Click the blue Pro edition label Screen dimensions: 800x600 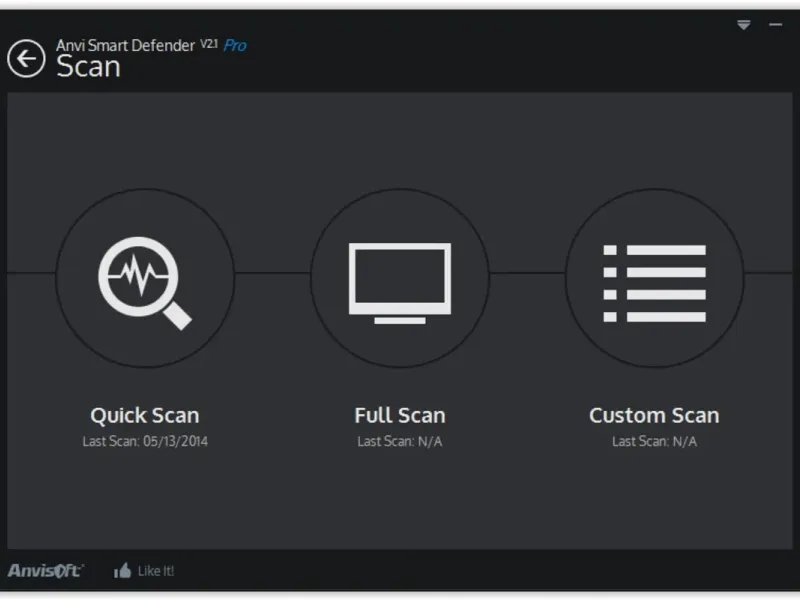point(235,46)
